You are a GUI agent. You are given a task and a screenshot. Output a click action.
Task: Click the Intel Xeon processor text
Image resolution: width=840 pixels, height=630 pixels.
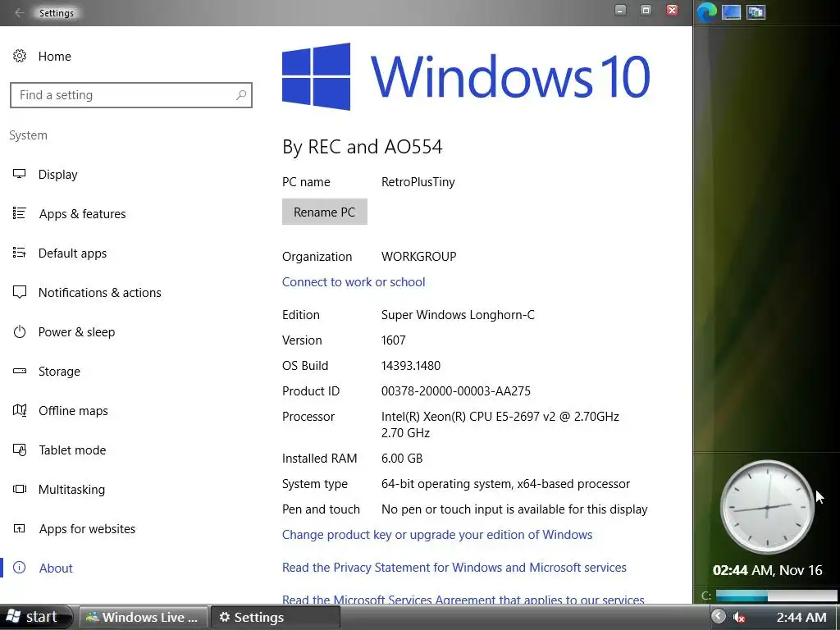click(500, 424)
